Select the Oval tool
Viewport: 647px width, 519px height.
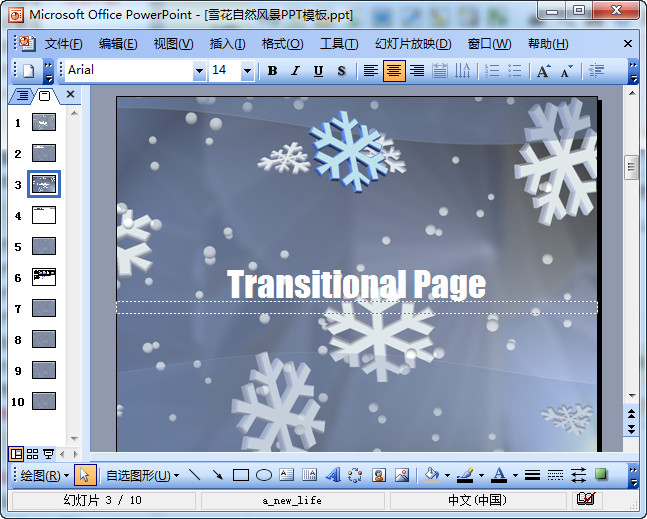264,475
